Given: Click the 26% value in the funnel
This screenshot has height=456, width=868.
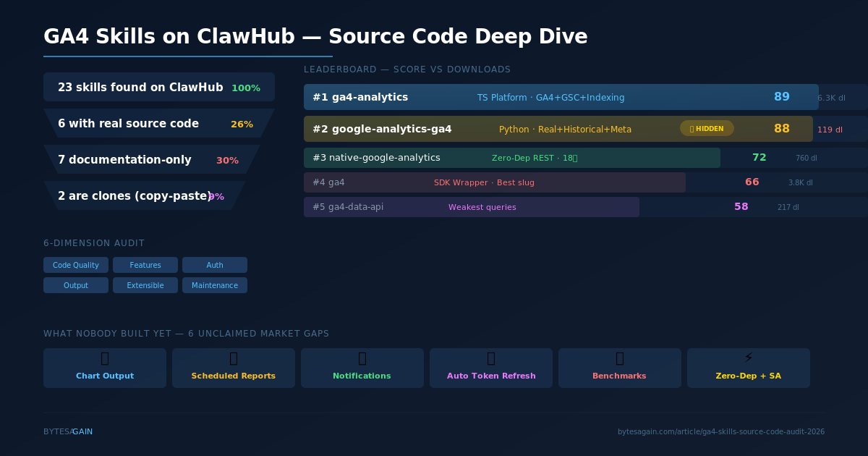Looking at the screenshot, I should tap(242, 124).
